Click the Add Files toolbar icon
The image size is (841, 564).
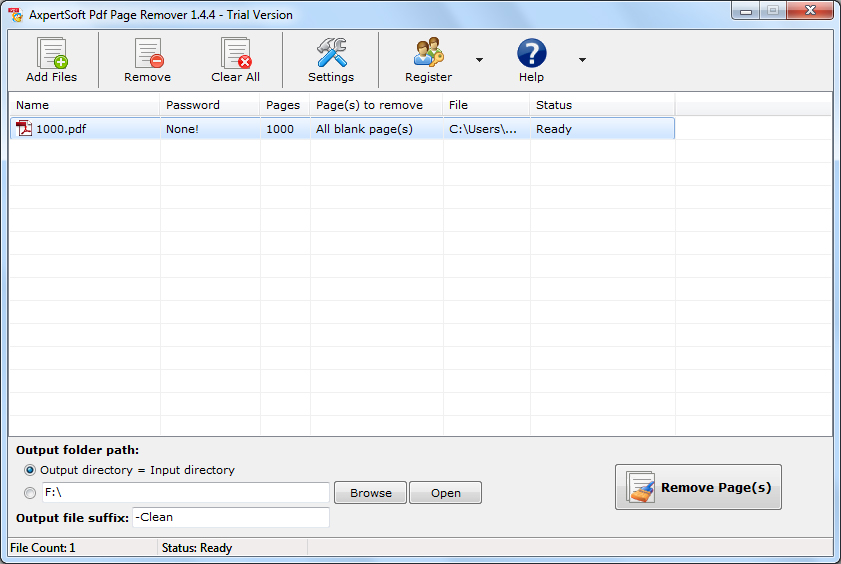click(x=52, y=53)
